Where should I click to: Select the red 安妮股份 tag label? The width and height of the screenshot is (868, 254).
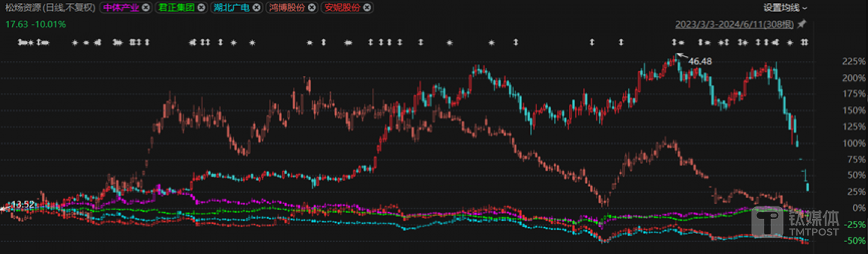342,8
